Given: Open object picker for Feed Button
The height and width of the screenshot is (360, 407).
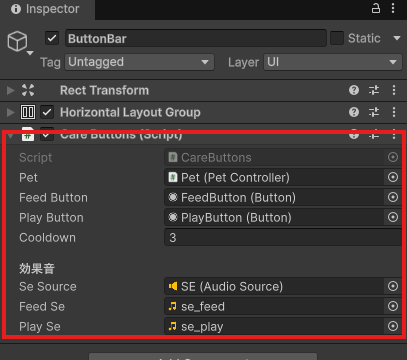Looking at the screenshot, I should 393,197.
